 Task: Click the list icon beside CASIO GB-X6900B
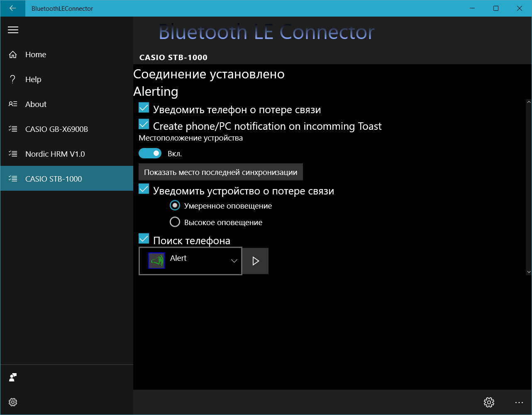pos(13,129)
